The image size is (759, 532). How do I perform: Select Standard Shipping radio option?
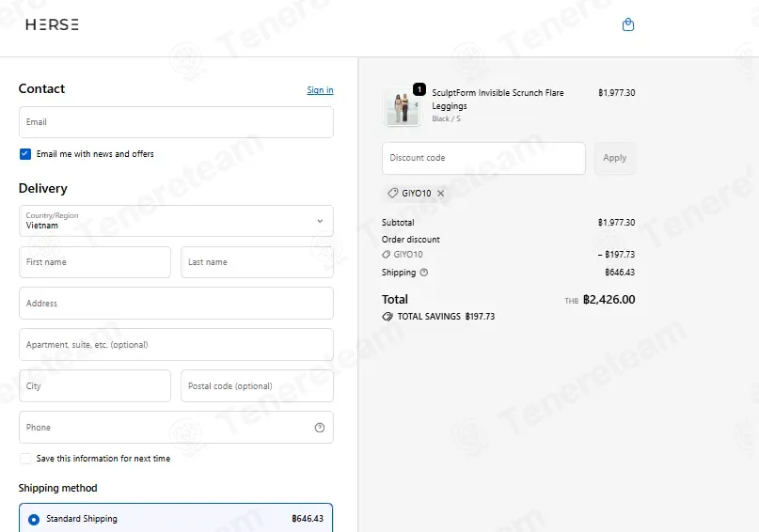pos(34,520)
